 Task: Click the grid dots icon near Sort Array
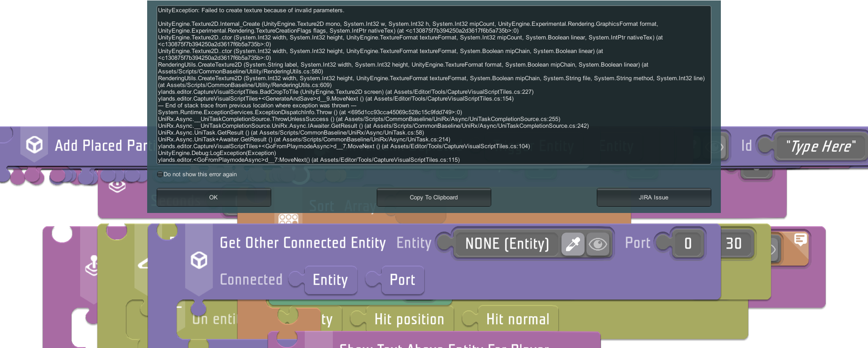click(288, 219)
